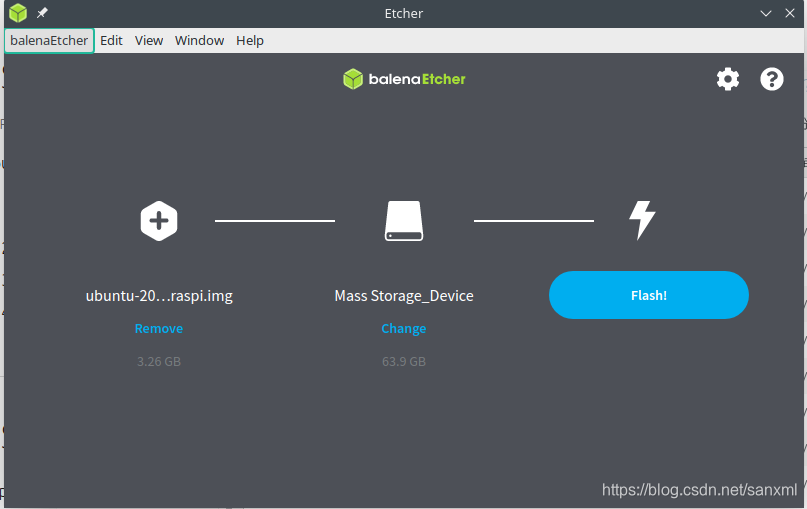This screenshot has width=807, height=509.
Task: Click the green cube titlebar app icon
Action: [x=18, y=13]
